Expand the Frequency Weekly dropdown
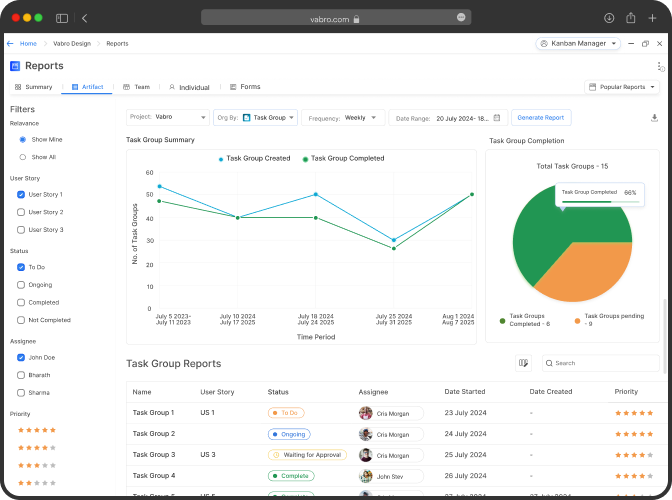The width and height of the screenshot is (672, 500). [x=344, y=117]
